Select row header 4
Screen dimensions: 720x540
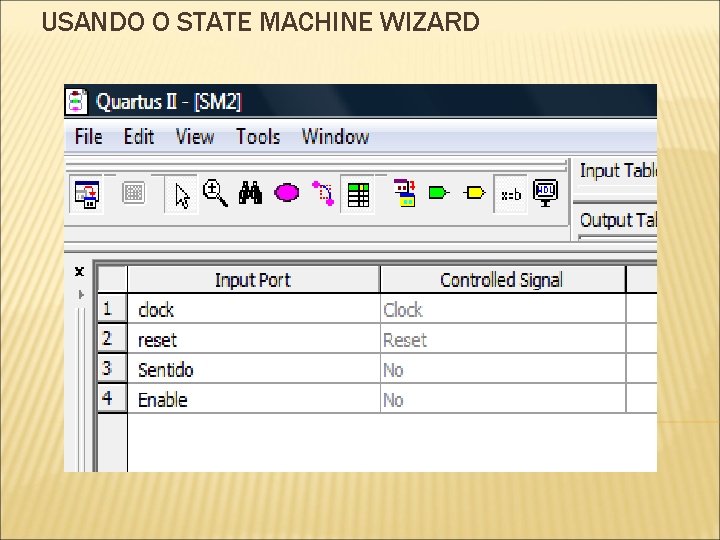(x=112, y=398)
